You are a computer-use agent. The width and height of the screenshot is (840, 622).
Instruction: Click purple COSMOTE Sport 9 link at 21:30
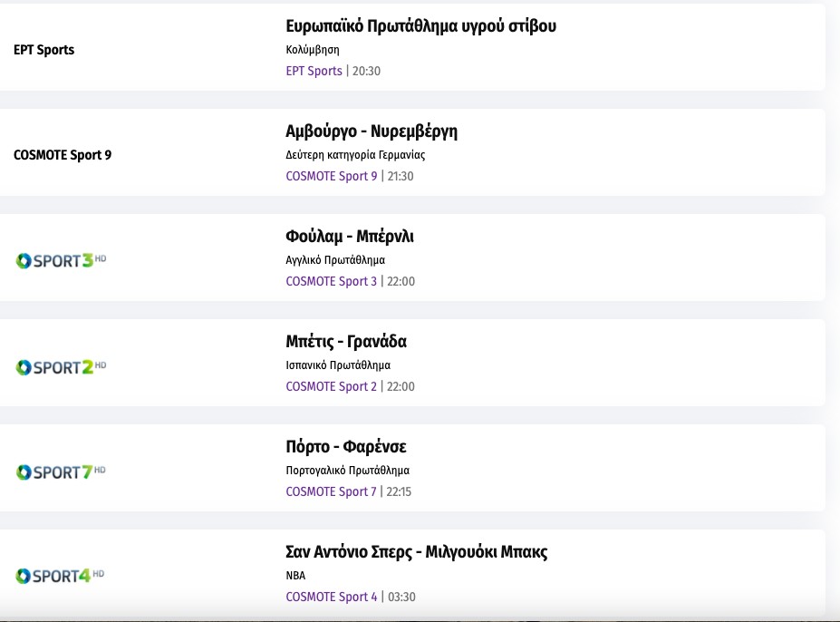(331, 176)
